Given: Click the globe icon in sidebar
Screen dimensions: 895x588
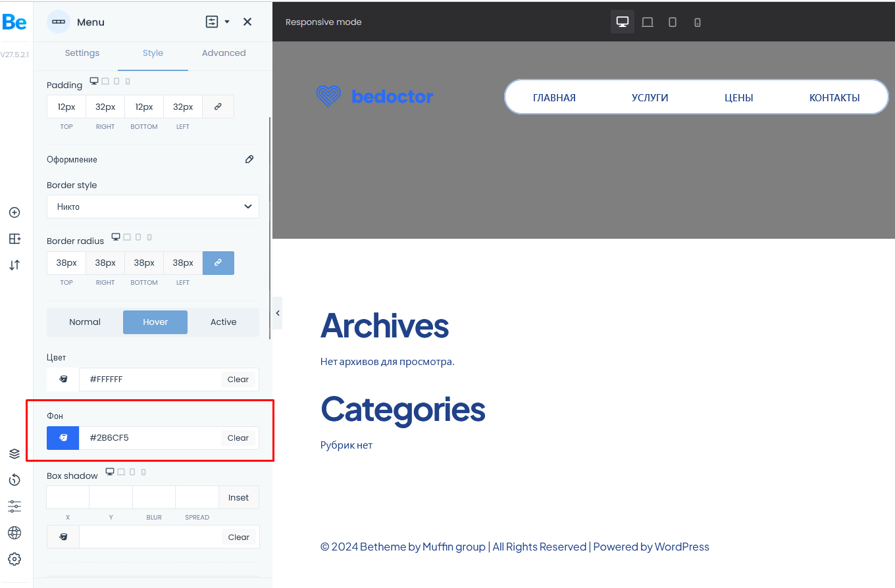Looking at the screenshot, I should (14, 533).
